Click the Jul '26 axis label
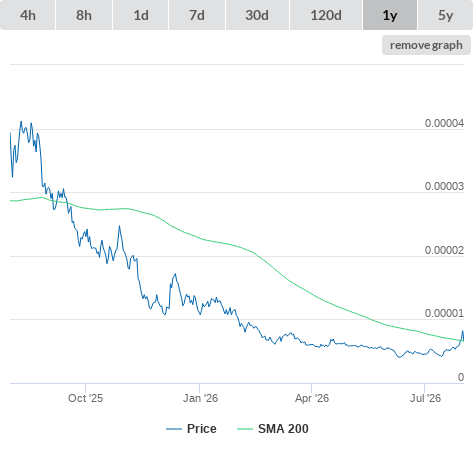Image resolution: width=474 pixels, height=455 pixels. pyautogui.click(x=425, y=398)
